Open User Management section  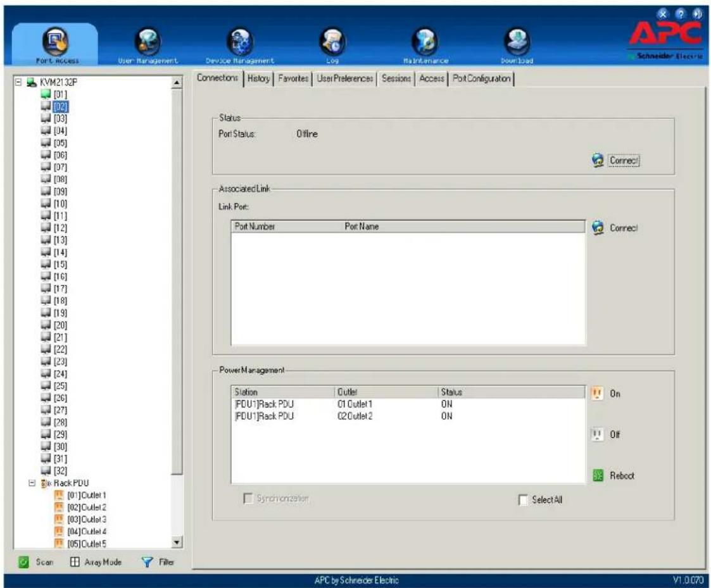point(148,46)
